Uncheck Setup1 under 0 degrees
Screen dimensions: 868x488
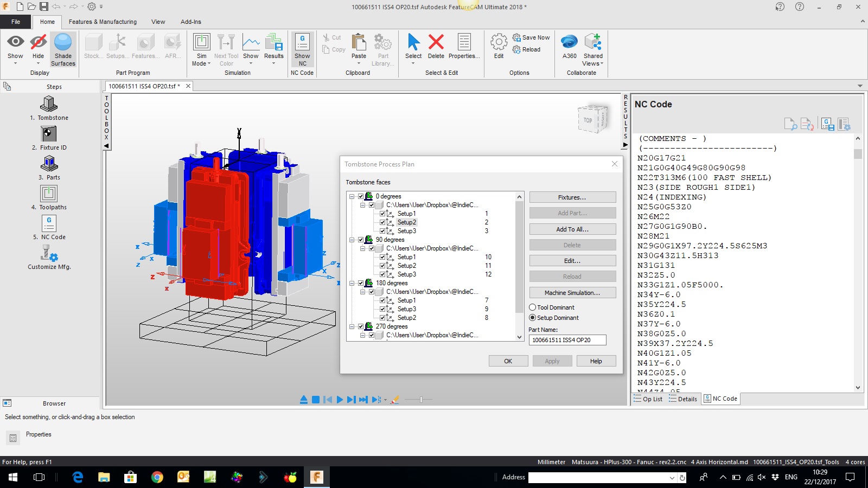coord(382,214)
